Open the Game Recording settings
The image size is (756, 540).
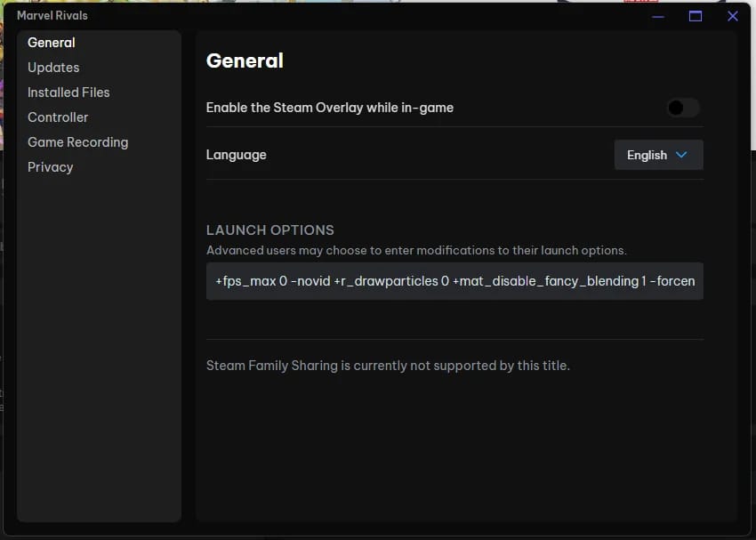(x=78, y=142)
